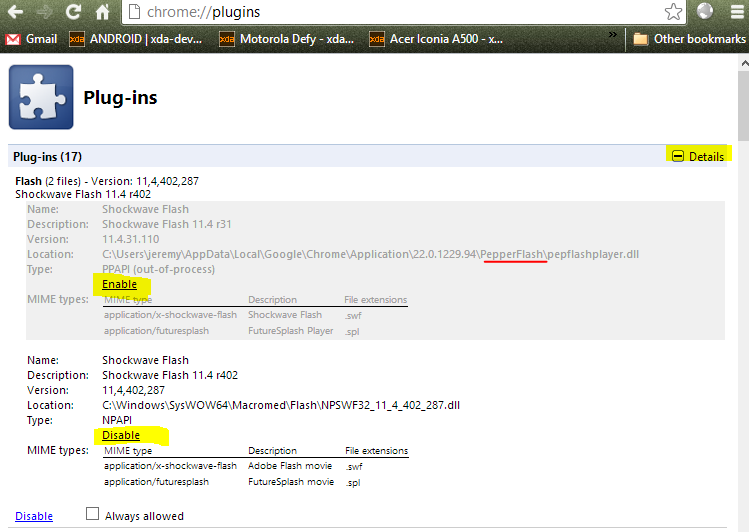Click the puzzle piece Plug-ins icon

41,97
